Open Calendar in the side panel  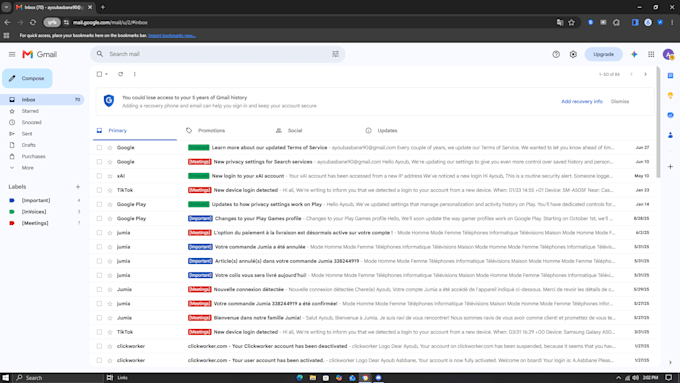click(670, 75)
